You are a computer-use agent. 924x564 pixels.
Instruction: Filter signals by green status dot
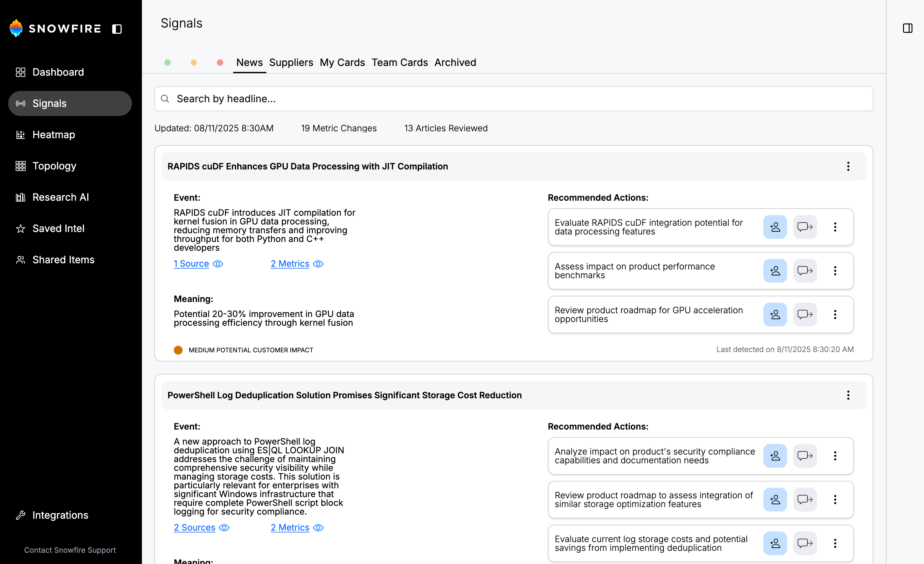click(x=168, y=63)
